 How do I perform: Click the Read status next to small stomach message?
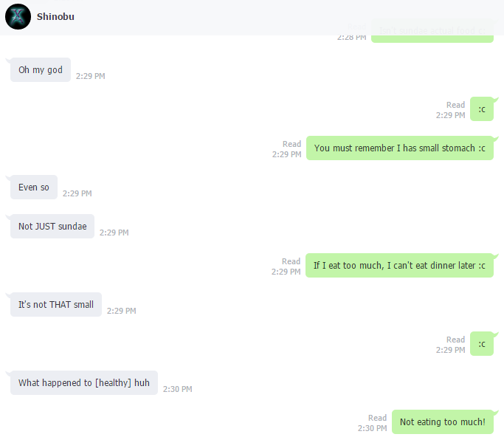click(292, 144)
